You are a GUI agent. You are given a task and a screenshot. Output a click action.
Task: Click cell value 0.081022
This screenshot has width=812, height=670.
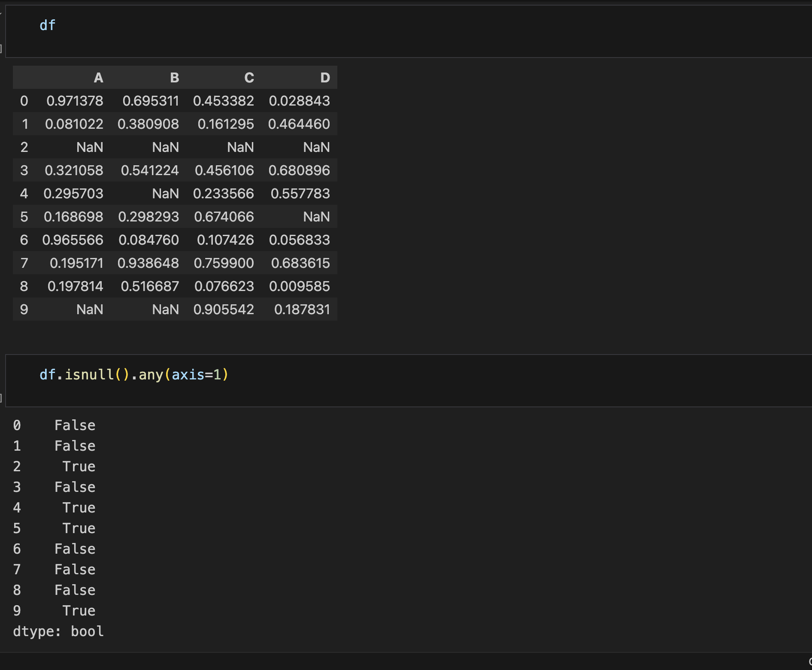click(x=74, y=124)
